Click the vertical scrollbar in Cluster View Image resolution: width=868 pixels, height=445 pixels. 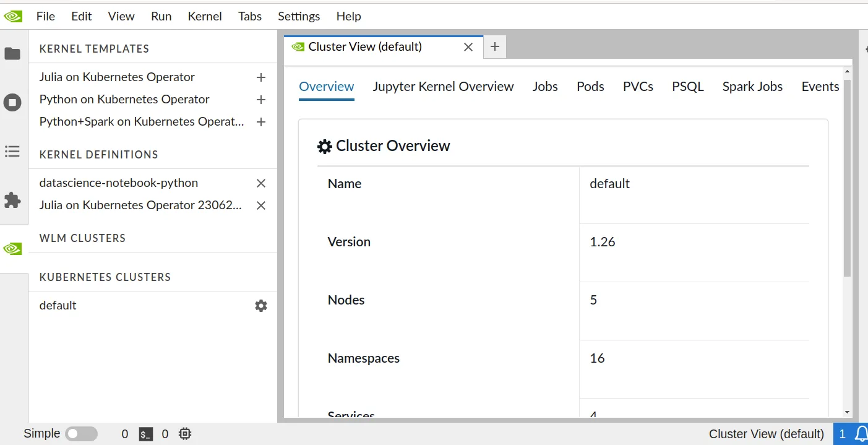click(x=847, y=178)
